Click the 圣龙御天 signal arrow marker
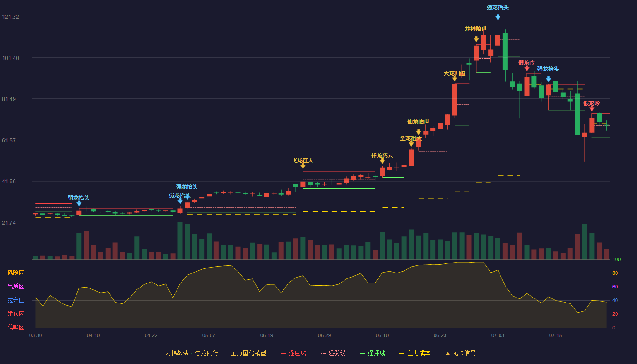This screenshot has height=364, width=637. [x=411, y=144]
